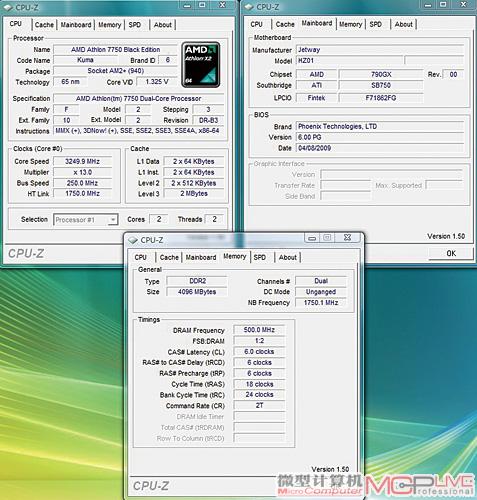Open Memory tab in Mainboard window
This screenshot has width=477, height=500.
350,24
